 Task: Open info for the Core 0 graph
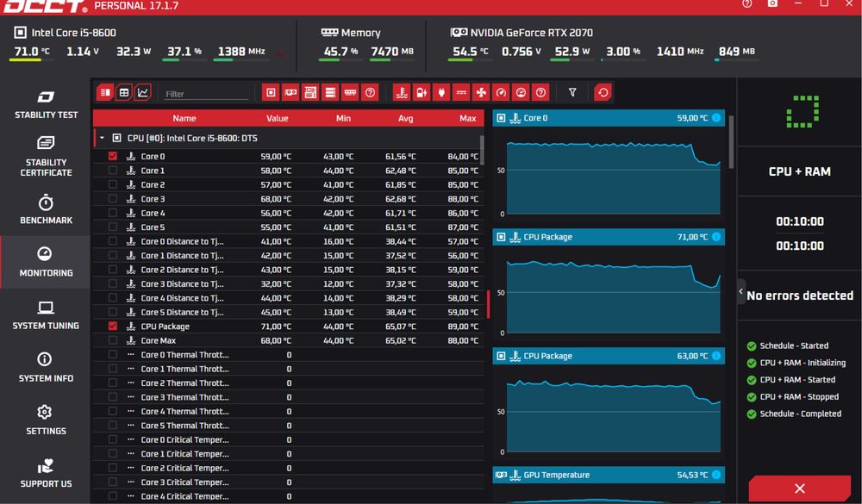coord(716,118)
